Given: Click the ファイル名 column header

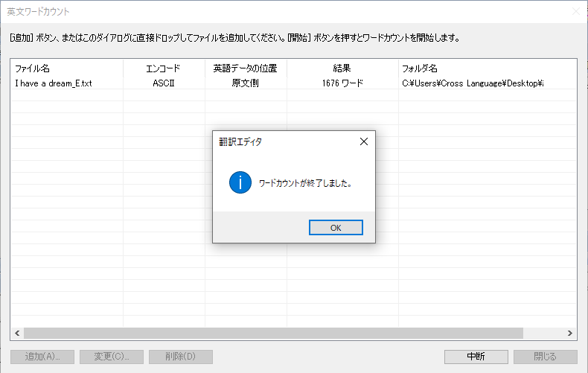Looking at the screenshot, I should pyautogui.click(x=67, y=68).
